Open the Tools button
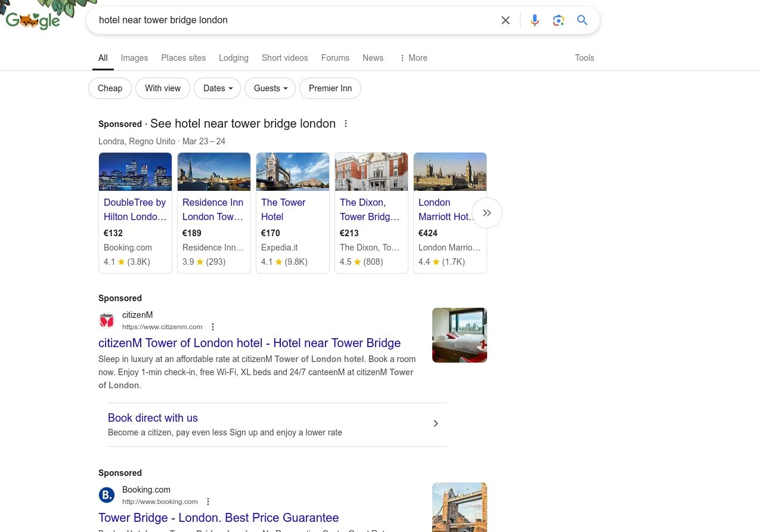 [x=584, y=58]
